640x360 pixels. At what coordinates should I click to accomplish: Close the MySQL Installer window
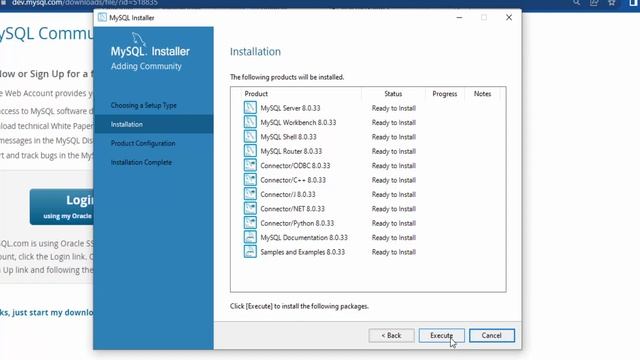click(509, 17)
